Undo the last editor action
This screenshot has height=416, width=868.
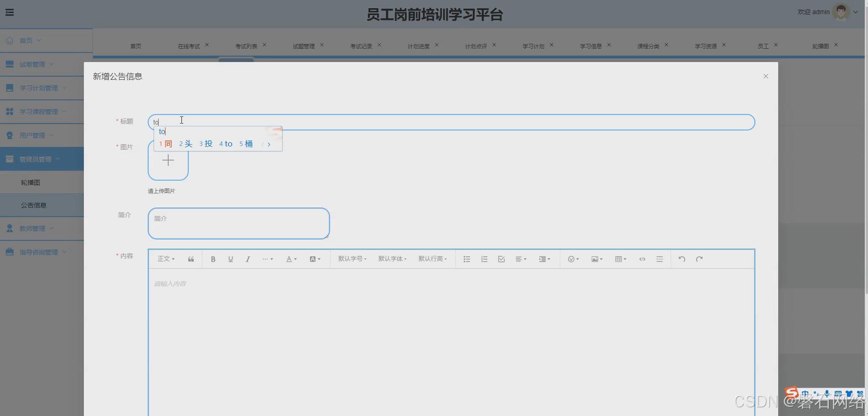pyautogui.click(x=682, y=259)
